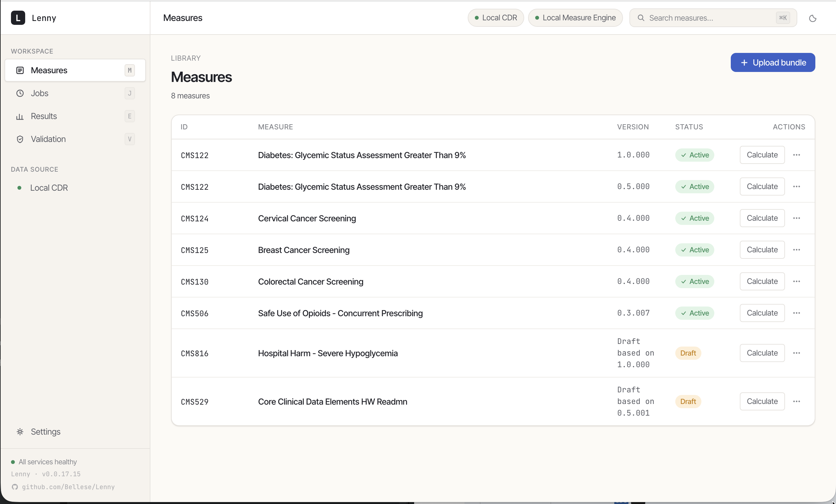Click the E shortcut badge beside Results
The width and height of the screenshot is (836, 504).
coord(130,116)
